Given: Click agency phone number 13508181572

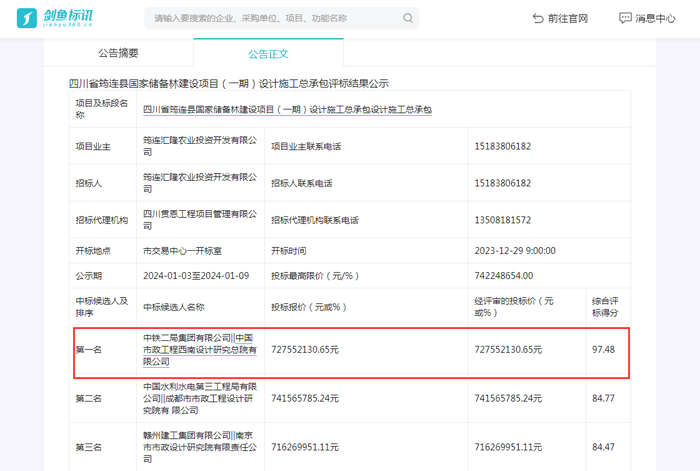Looking at the screenshot, I should 504,220.
